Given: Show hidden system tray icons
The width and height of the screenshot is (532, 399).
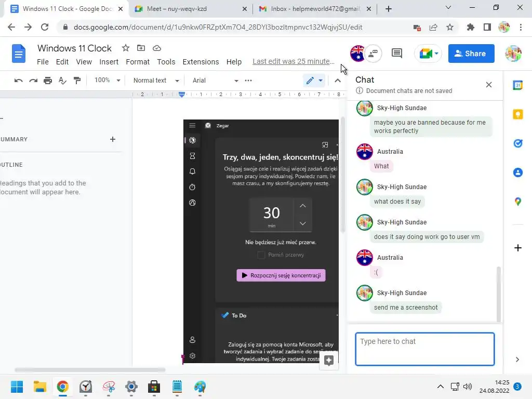Looking at the screenshot, I should pyautogui.click(x=441, y=387).
